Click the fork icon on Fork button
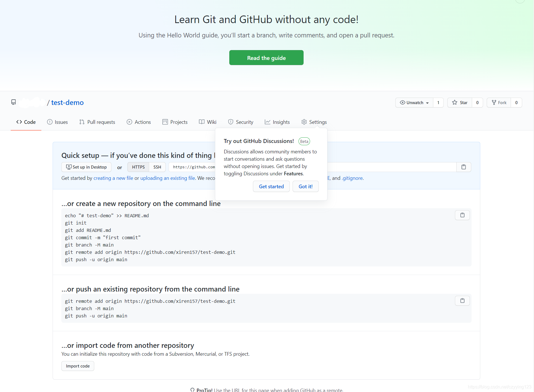 494,102
